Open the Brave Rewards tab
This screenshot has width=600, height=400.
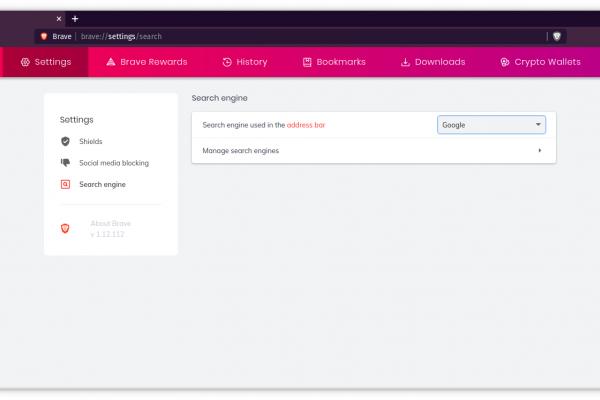click(x=147, y=62)
